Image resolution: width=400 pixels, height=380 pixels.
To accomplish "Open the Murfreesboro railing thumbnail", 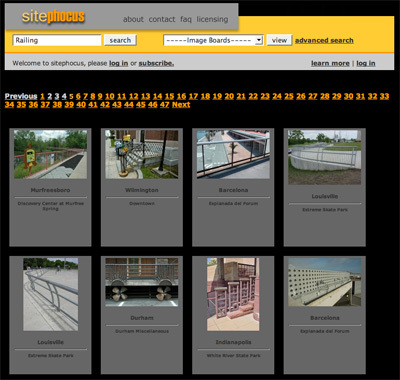I will coord(50,154).
